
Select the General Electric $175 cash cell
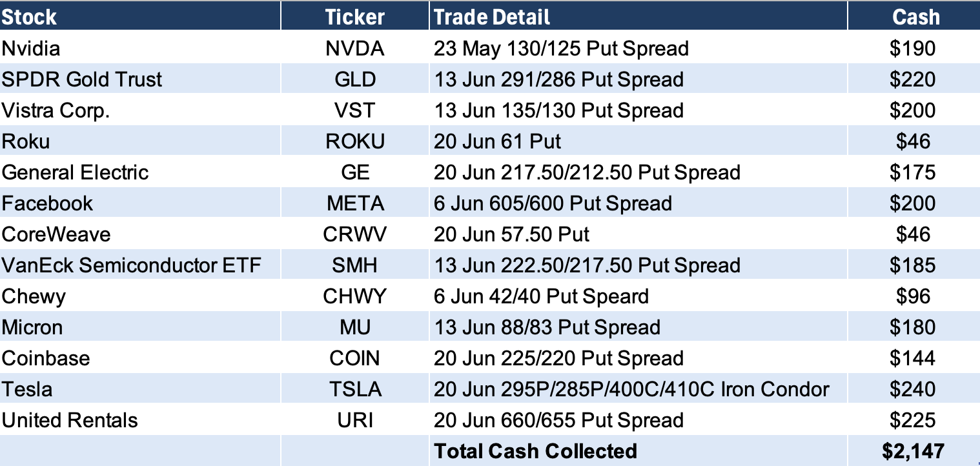pos(913,172)
